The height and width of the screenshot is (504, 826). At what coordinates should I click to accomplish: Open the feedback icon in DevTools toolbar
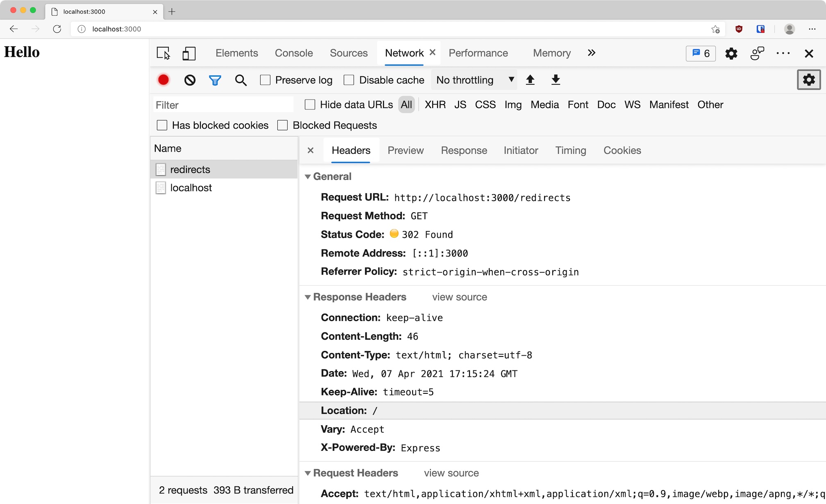click(x=757, y=53)
